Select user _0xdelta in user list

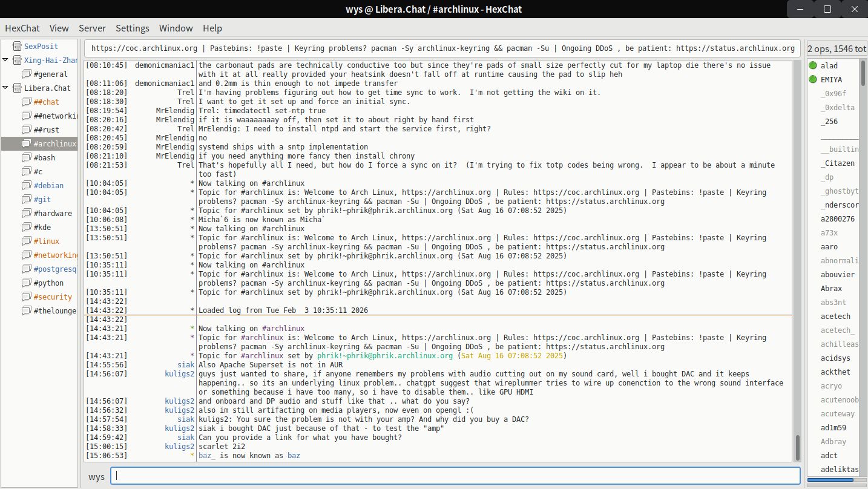coord(838,107)
